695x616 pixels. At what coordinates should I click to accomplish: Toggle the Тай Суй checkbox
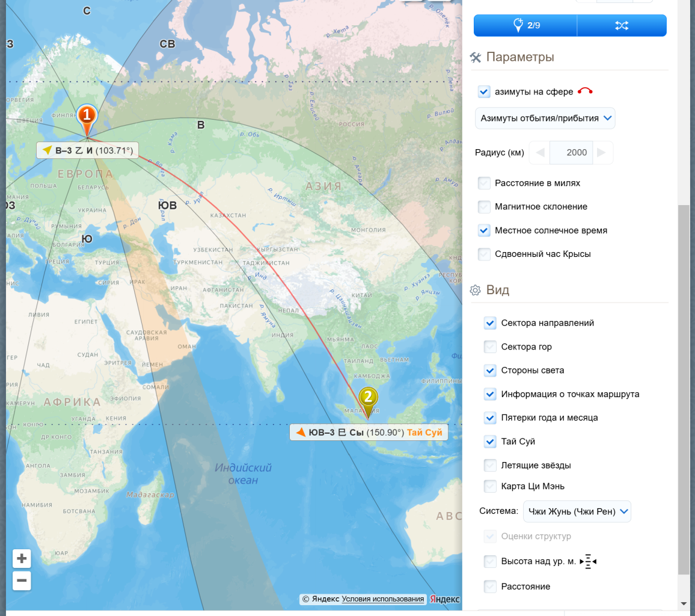(490, 442)
